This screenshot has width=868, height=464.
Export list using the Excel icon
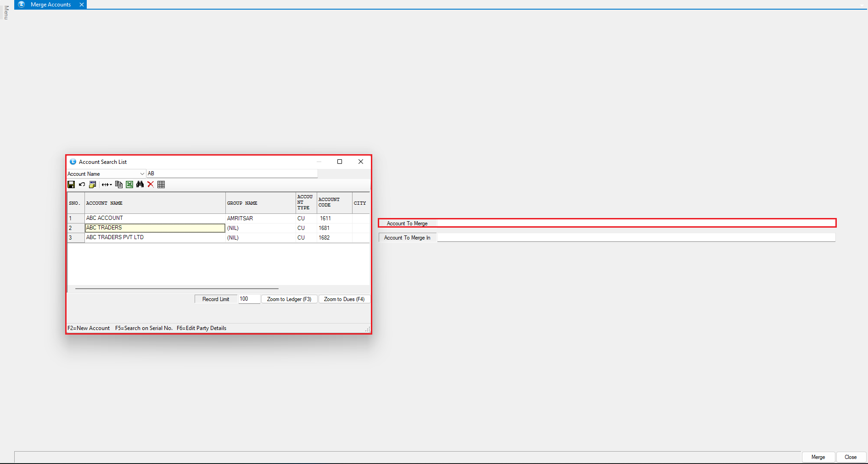point(129,184)
